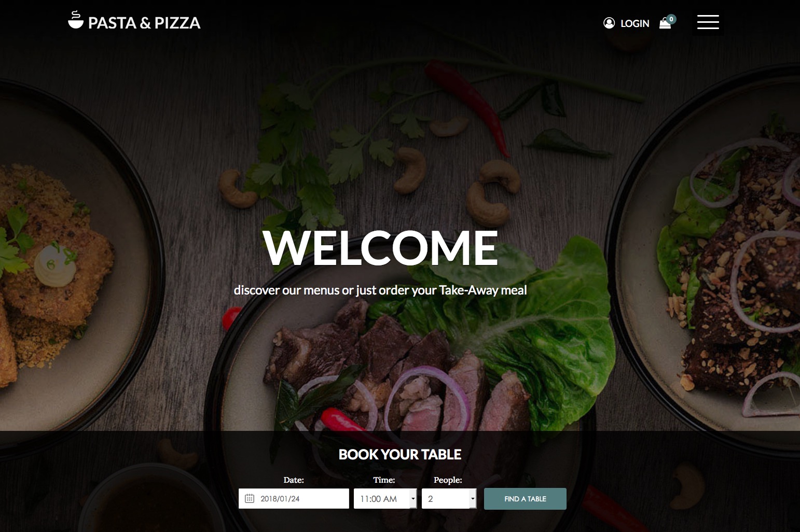Click the arrow on the Time selector

[x=413, y=498]
